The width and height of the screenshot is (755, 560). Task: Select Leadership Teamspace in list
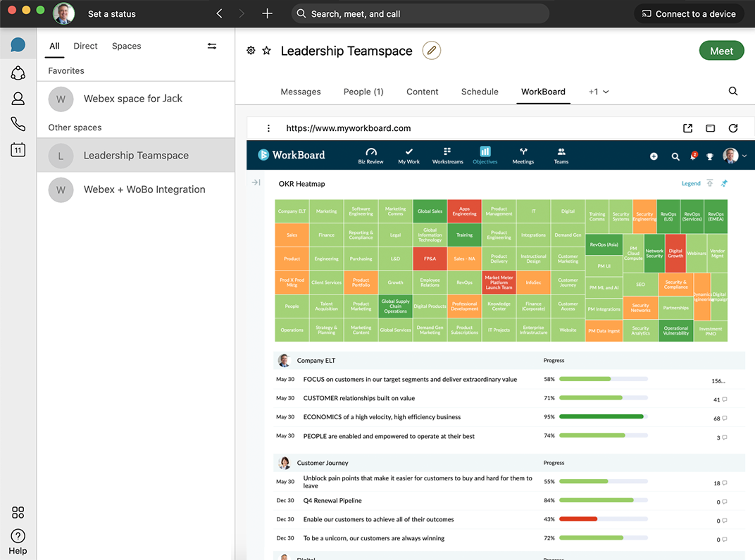(x=136, y=156)
